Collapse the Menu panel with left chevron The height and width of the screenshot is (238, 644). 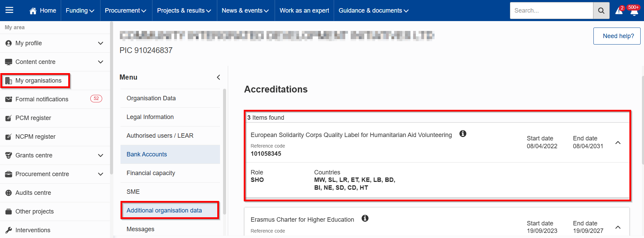coord(218,77)
